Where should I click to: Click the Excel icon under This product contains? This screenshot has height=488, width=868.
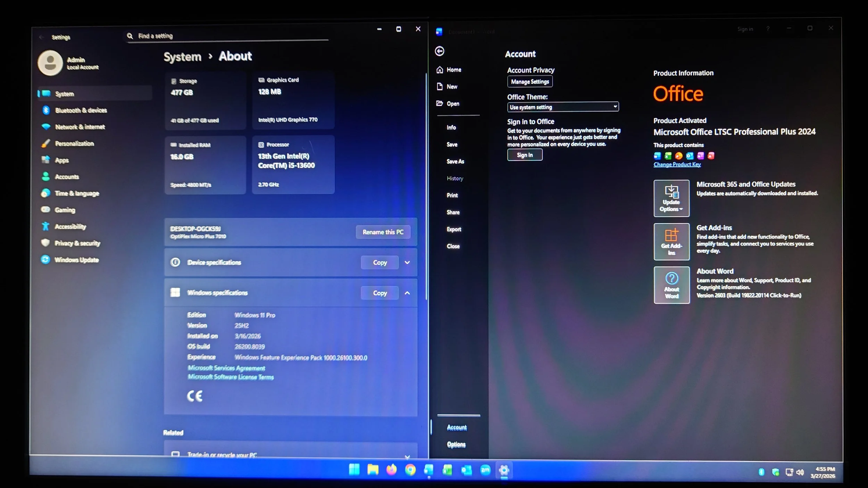coord(668,156)
